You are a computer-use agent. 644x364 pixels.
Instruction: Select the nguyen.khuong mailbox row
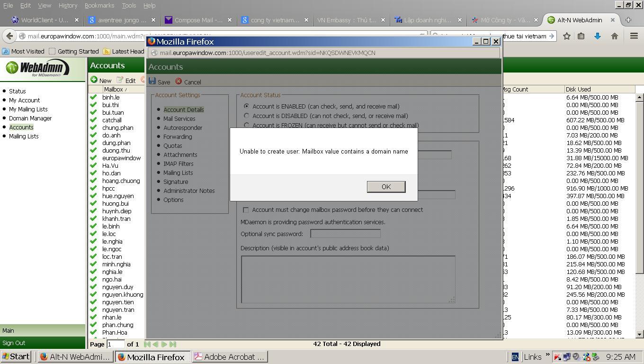click(x=123, y=294)
